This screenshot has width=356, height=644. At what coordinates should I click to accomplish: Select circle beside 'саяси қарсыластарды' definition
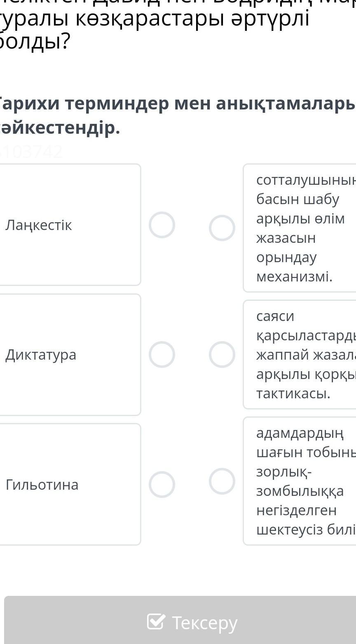click(222, 354)
